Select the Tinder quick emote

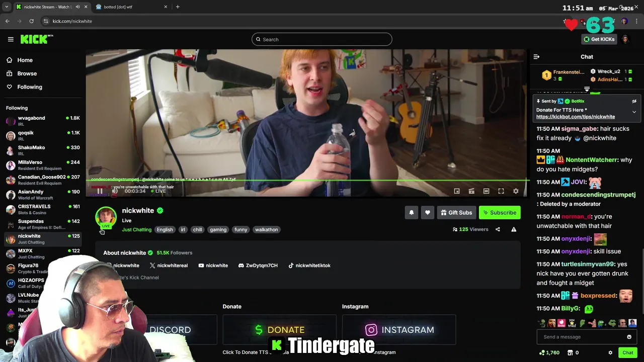pyautogui.click(x=561, y=323)
